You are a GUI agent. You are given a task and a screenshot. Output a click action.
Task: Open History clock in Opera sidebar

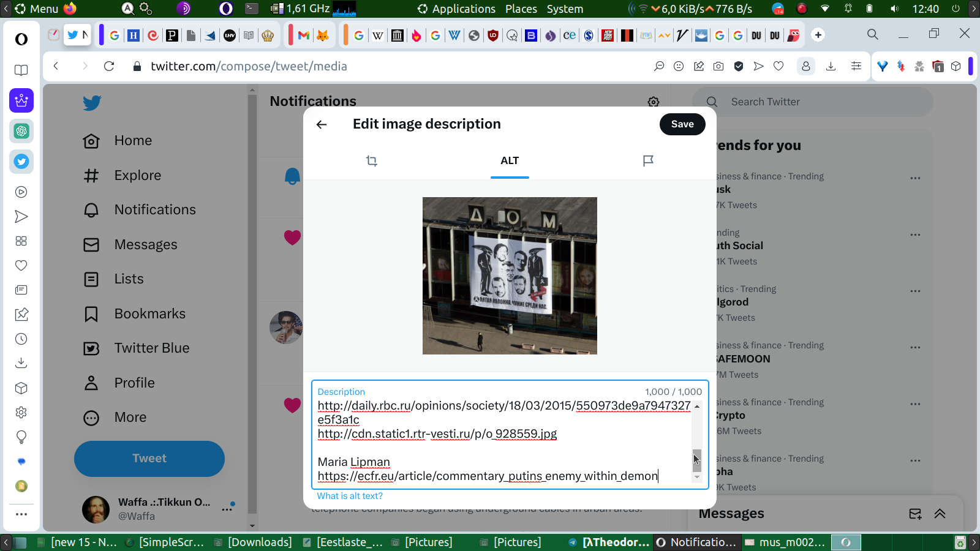coord(21,339)
